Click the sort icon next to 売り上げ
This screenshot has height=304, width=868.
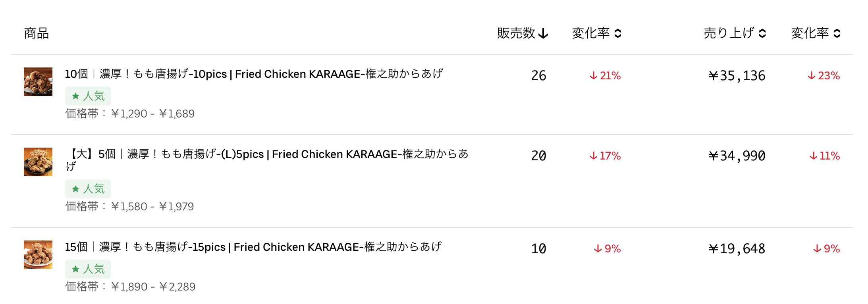(762, 34)
